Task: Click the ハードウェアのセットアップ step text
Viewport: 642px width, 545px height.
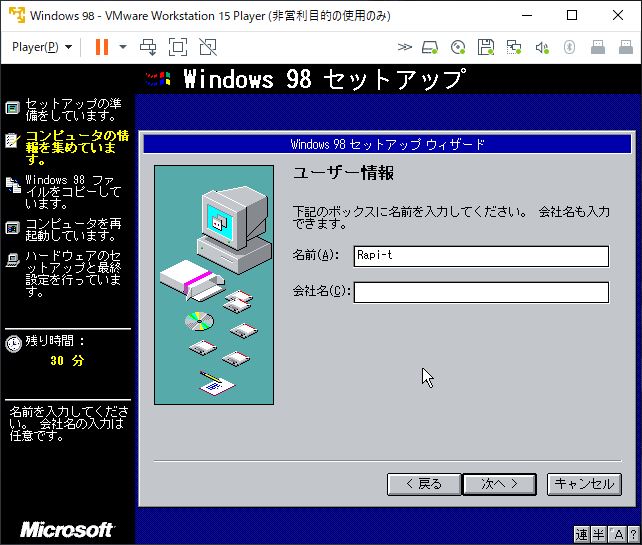Action: tap(73, 274)
